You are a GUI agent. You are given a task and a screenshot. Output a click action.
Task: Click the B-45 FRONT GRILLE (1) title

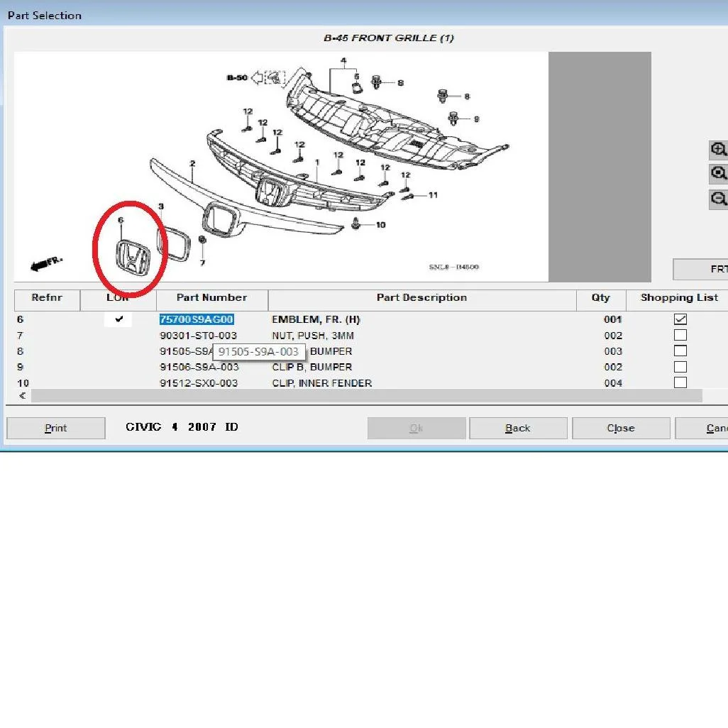pos(389,38)
